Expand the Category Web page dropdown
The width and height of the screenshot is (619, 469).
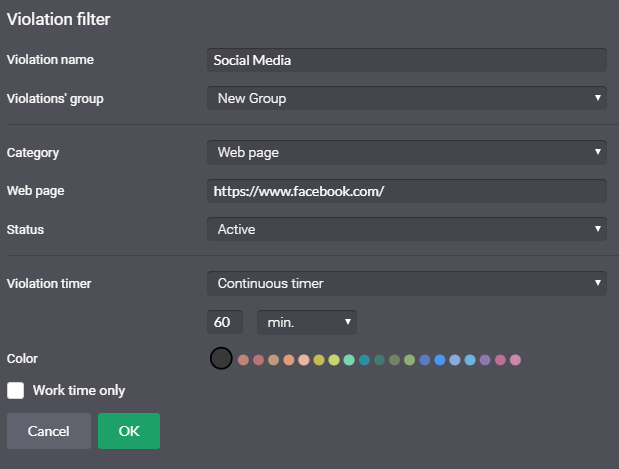coord(407,152)
